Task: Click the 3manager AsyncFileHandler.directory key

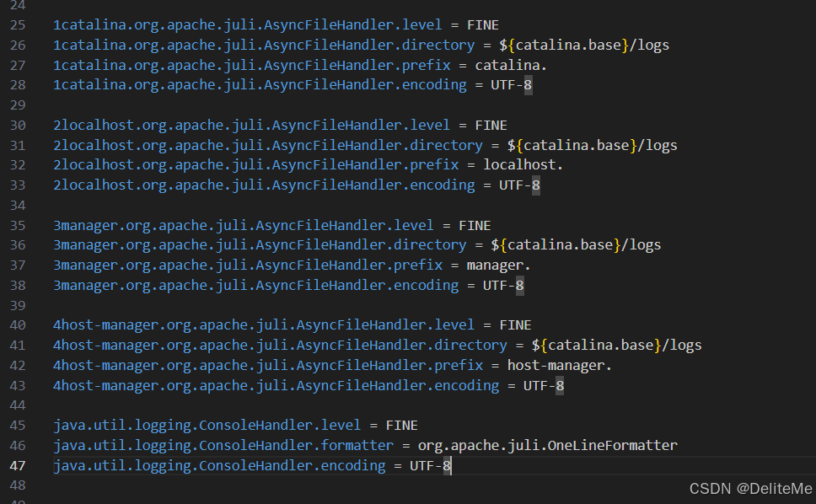Action: click(260, 245)
